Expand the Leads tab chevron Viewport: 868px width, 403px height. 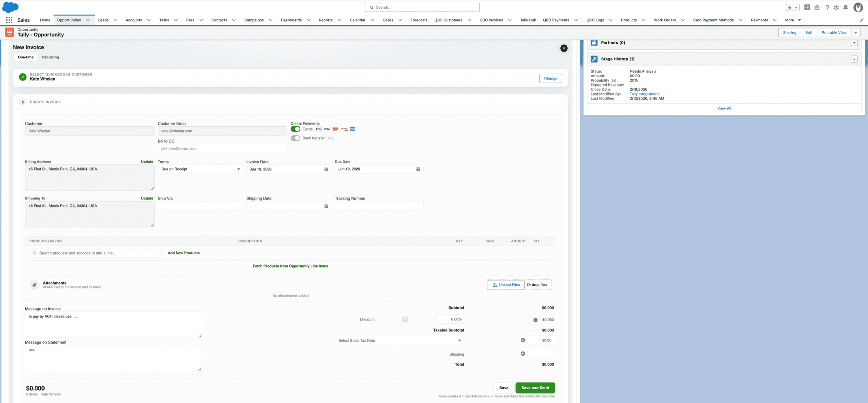[116, 20]
